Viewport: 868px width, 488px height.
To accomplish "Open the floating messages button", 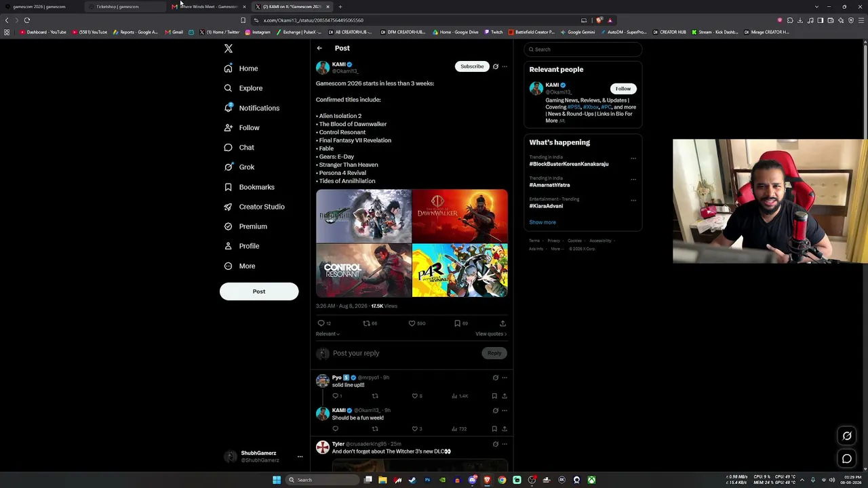I will (847, 460).
